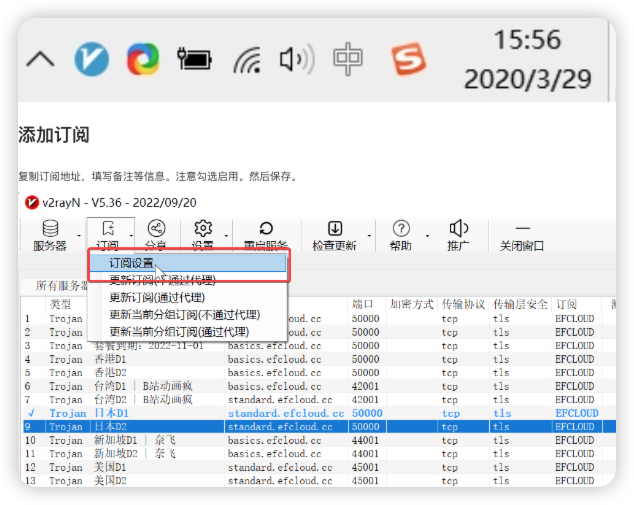Screen dimensions: 634x505
Task: Open 服务器 servers toolbar button
Action: click(x=50, y=235)
